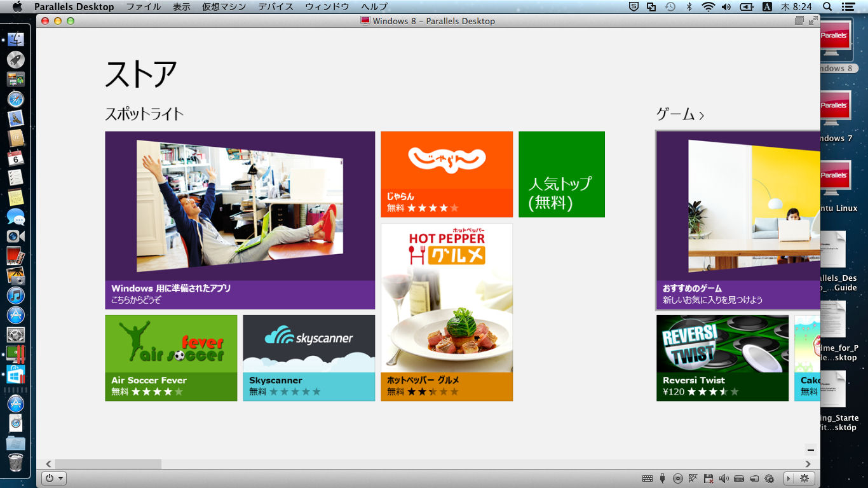This screenshot has width=868, height=488.
Task: Open the Trash in the Dock
Action: [x=15, y=463]
